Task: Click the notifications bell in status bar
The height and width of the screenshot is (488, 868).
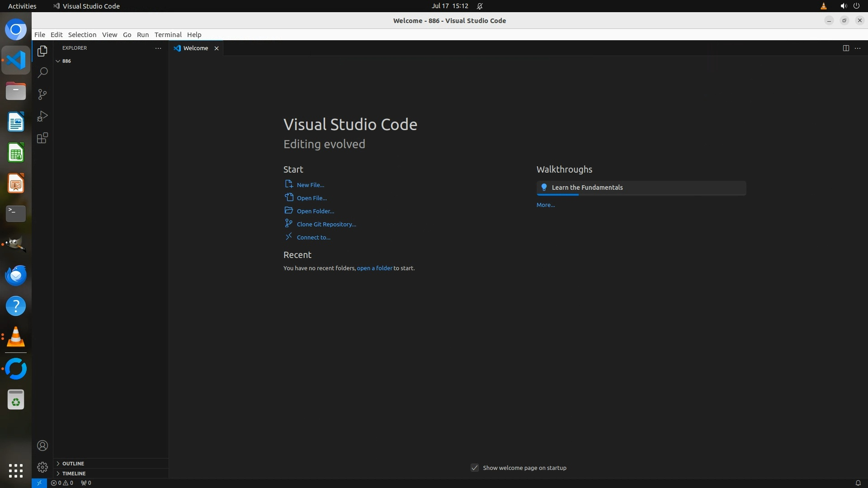Action: tap(858, 483)
